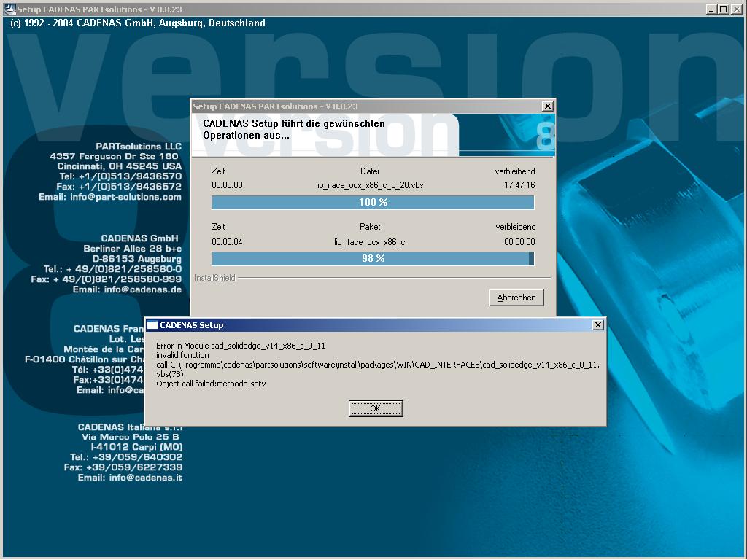Click the InstallShield label in progress dialog

(214, 278)
